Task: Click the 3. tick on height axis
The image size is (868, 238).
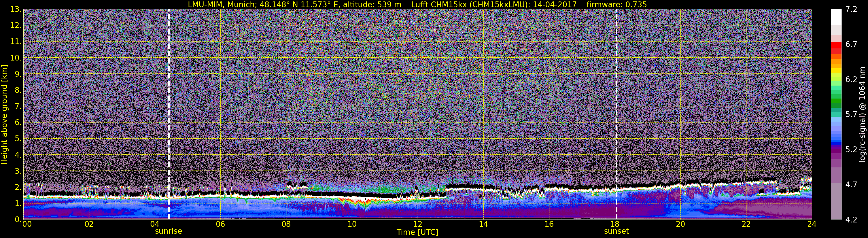Action: click(18, 171)
